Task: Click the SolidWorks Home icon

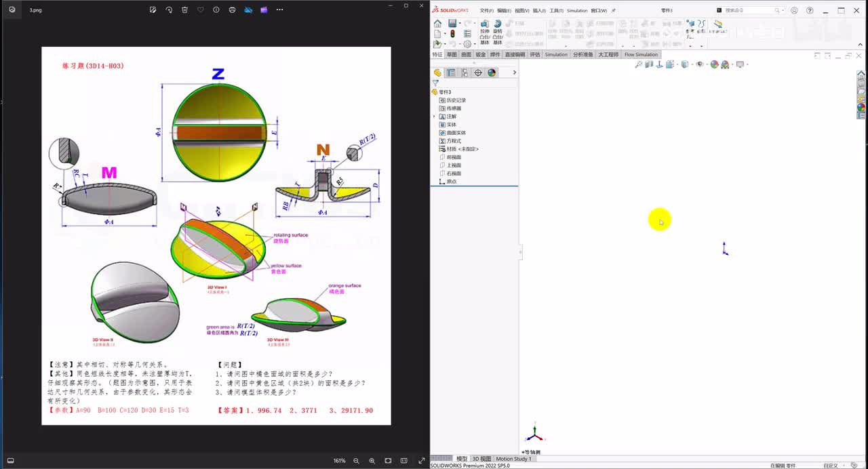Action: [437, 23]
